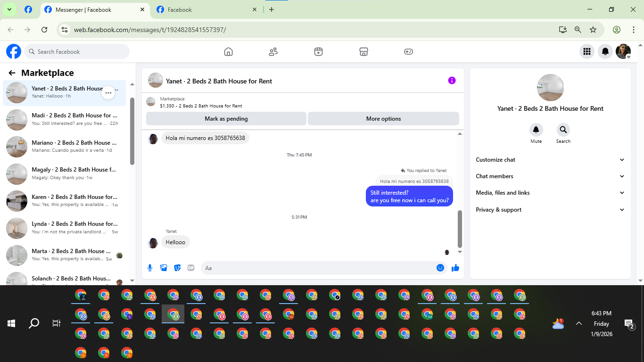This screenshot has height=362, width=644.
Task: Expand the Customize chat section
Action: pos(550,160)
